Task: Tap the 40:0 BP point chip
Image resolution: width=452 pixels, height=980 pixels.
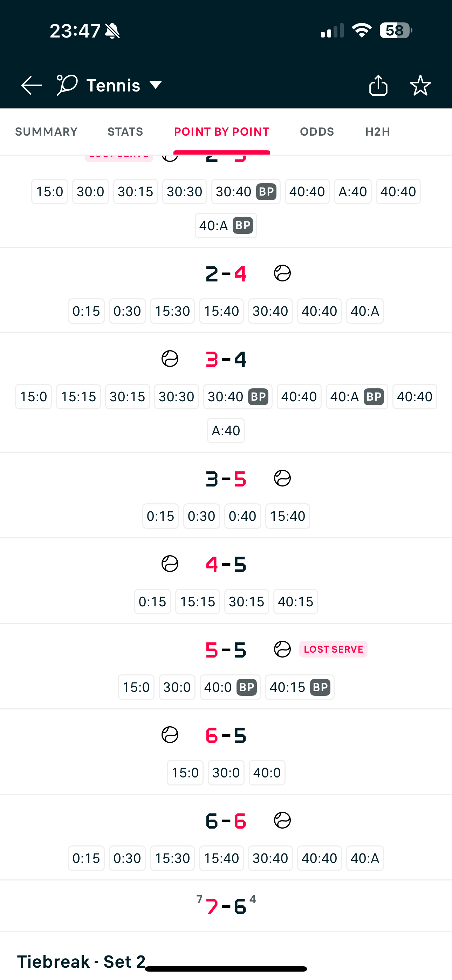Action: click(x=230, y=687)
